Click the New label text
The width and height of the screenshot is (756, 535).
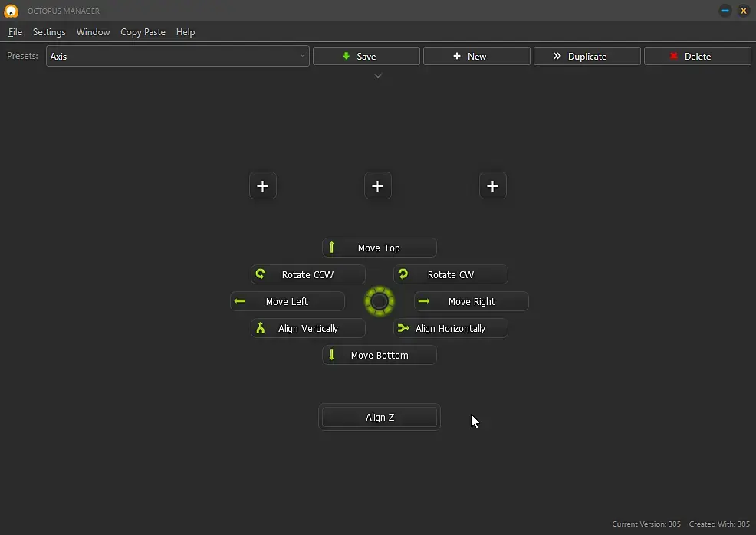pyautogui.click(x=477, y=57)
